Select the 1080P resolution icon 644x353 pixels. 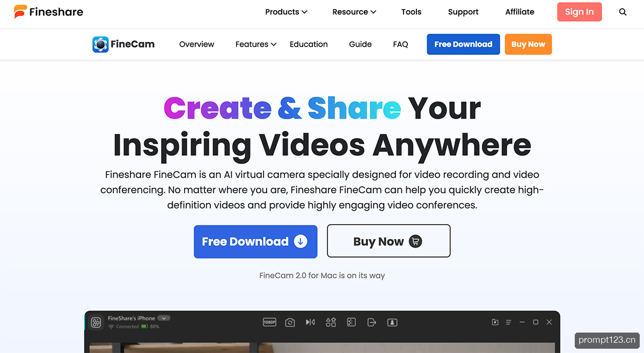click(269, 322)
